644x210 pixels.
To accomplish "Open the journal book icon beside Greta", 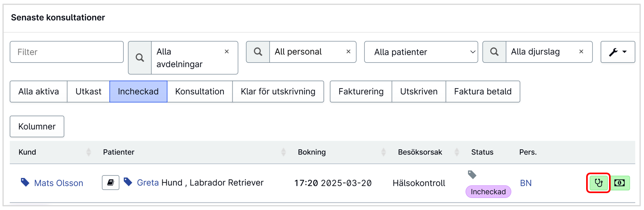I will [x=110, y=183].
